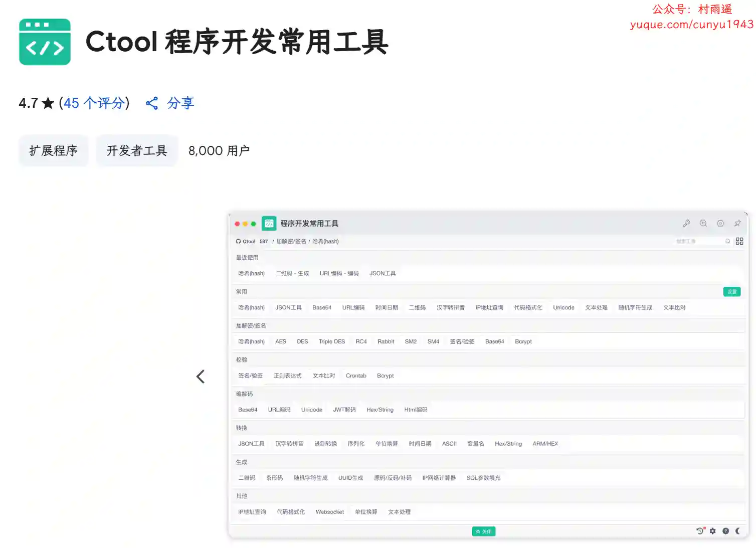Click the green Ctool code logo
This screenshot has height=548, width=756.
[x=45, y=42]
